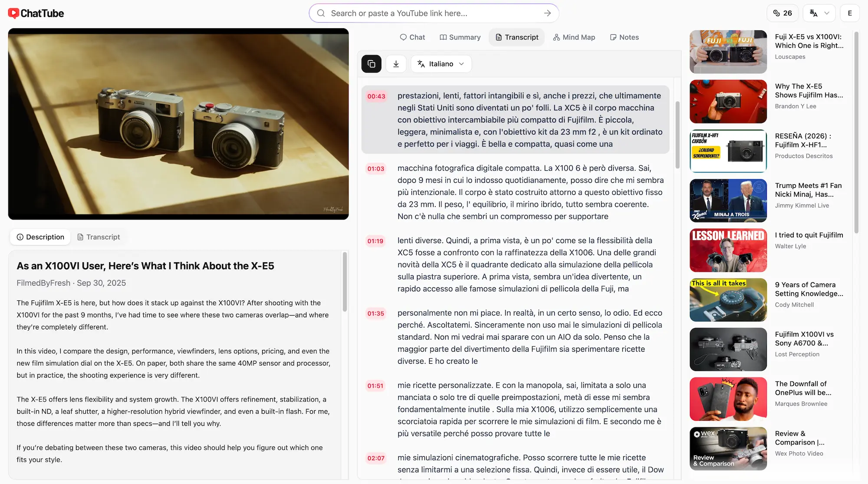Open the Mind Map view
868x484 pixels.
pos(574,37)
